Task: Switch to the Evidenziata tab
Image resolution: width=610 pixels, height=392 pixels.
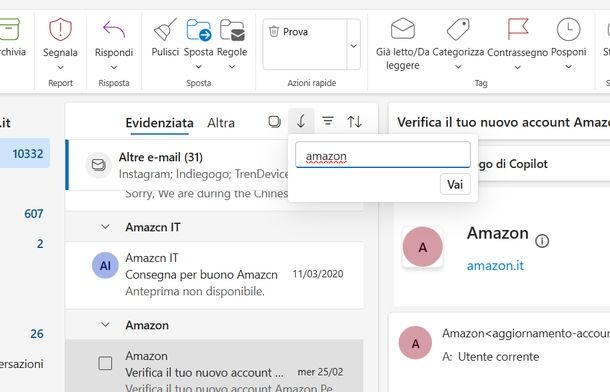Action: pyautogui.click(x=160, y=123)
